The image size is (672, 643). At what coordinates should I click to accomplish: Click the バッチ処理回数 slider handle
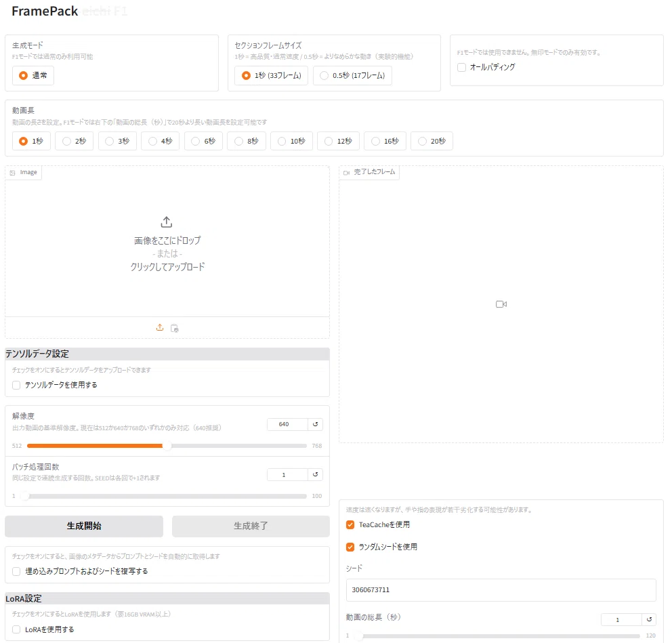coord(26,496)
